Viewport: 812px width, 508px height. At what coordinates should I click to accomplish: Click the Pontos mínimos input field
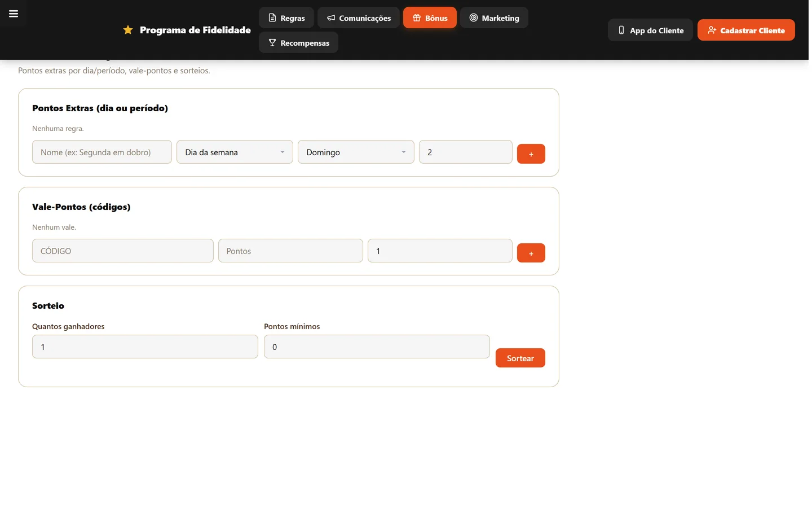377,347
